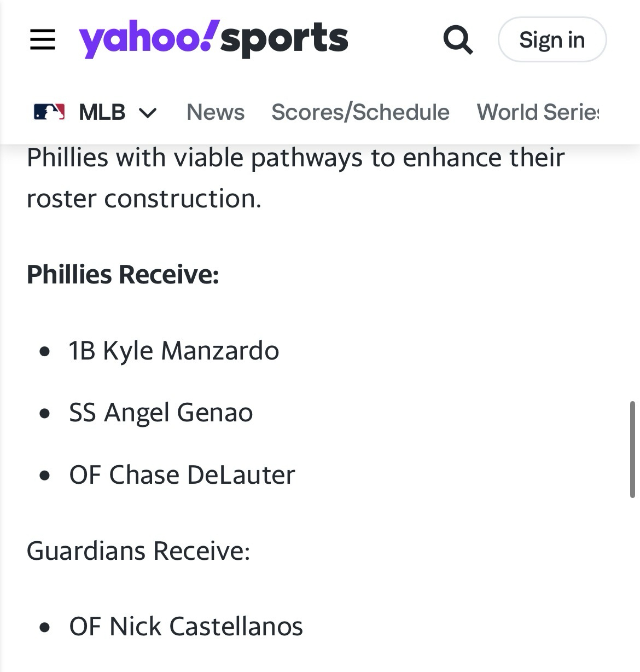Click the Yahoo Sports logo

click(x=213, y=39)
